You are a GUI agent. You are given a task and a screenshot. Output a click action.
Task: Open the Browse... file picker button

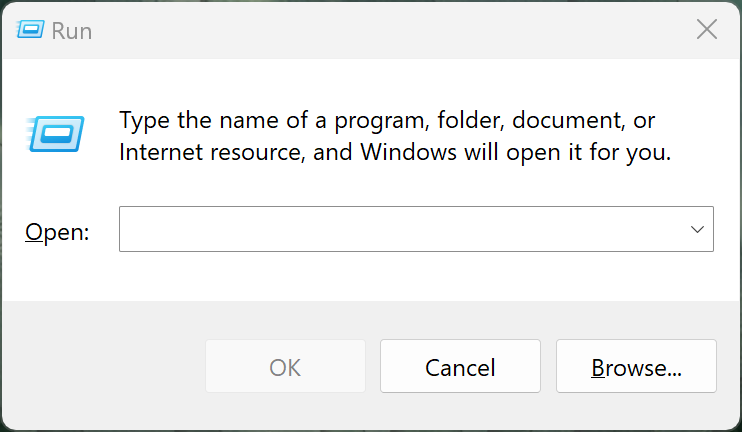[636, 367]
